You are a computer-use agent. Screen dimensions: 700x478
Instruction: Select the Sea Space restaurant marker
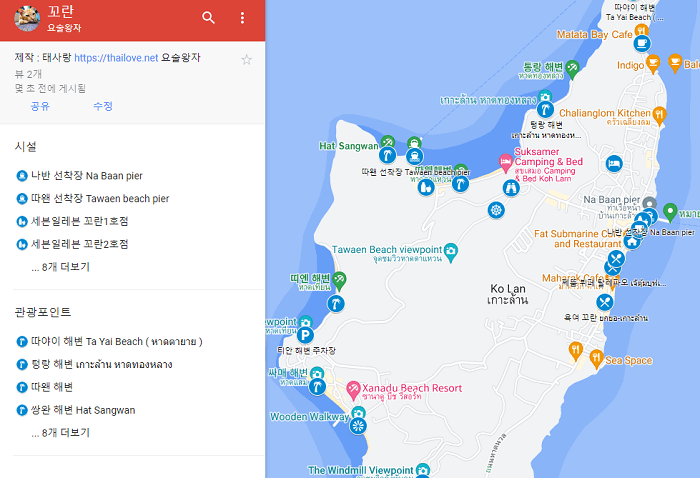point(596,355)
